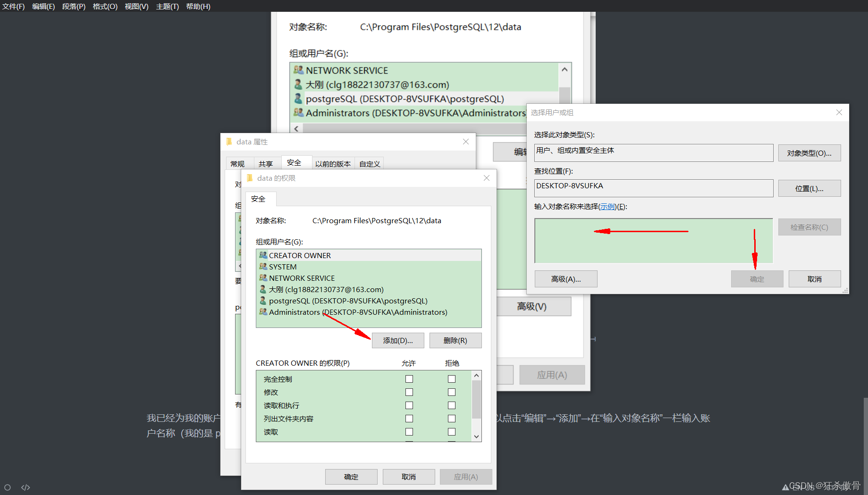The width and height of the screenshot is (868, 495).
Task: Click postgreSQL user icon in data 的权限 list
Action: point(263,301)
